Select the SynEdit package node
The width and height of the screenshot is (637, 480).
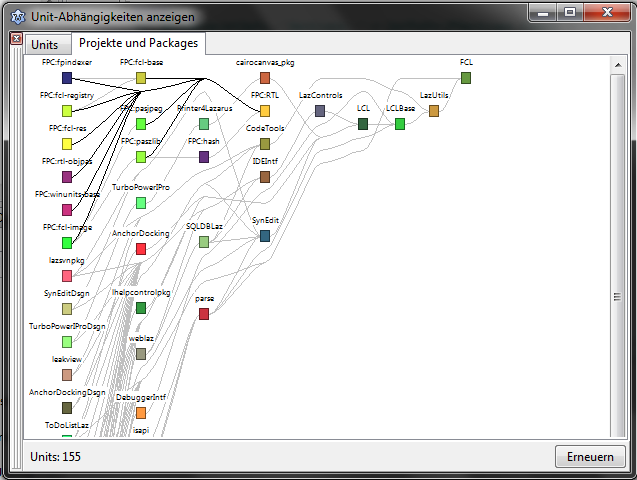[265, 236]
